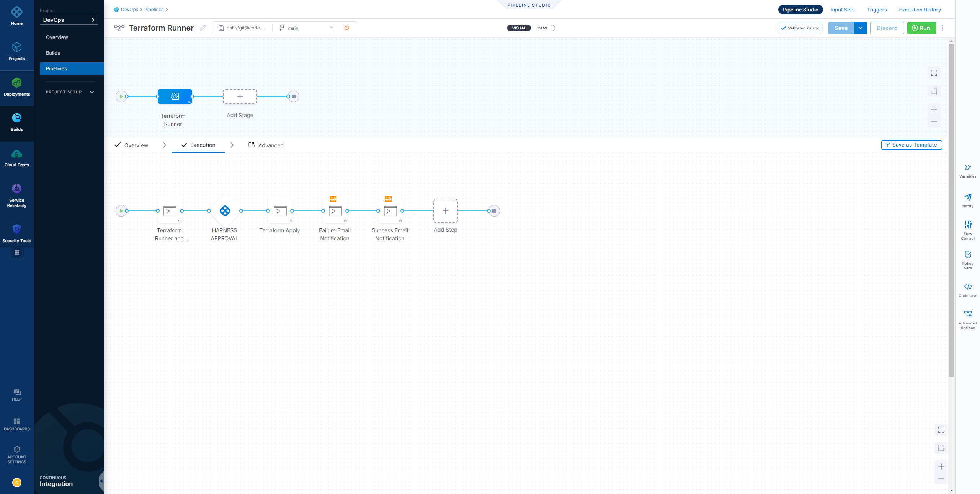Expand PROJECT SETUP section
Image resolution: width=980 pixels, height=494 pixels.
70,92
